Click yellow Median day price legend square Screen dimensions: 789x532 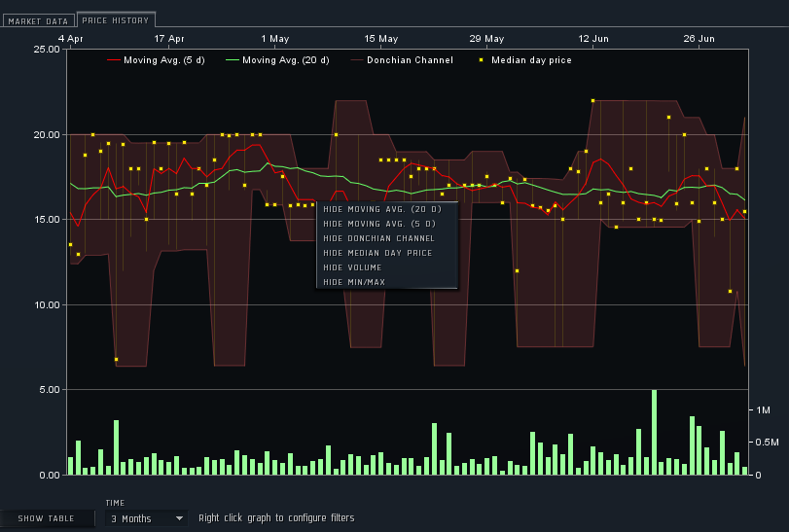pos(482,60)
